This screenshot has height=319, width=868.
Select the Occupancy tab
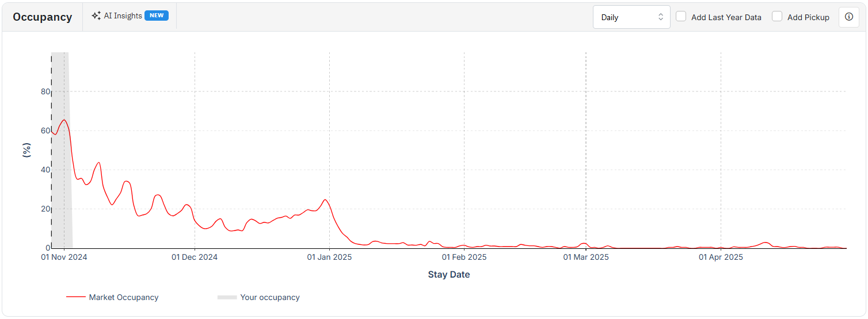pos(43,17)
